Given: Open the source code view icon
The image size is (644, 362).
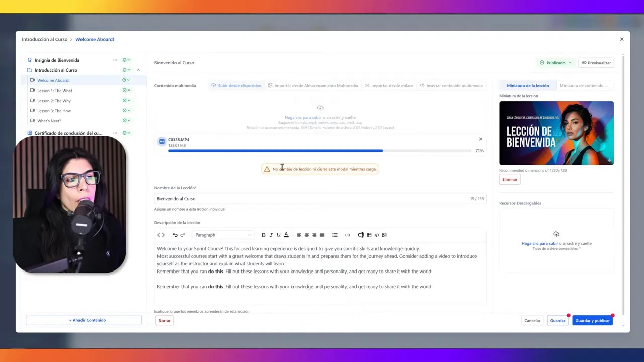Looking at the screenshot, I should click(161, 235).
